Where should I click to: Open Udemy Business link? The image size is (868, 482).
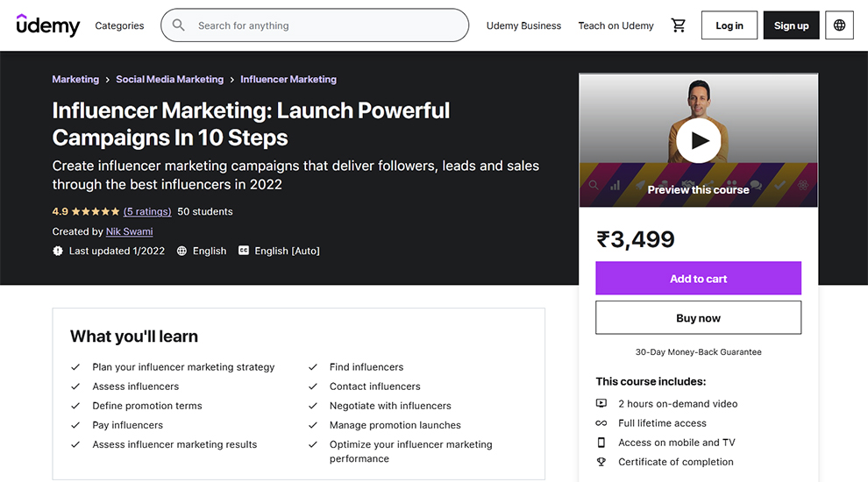(523, 25)
